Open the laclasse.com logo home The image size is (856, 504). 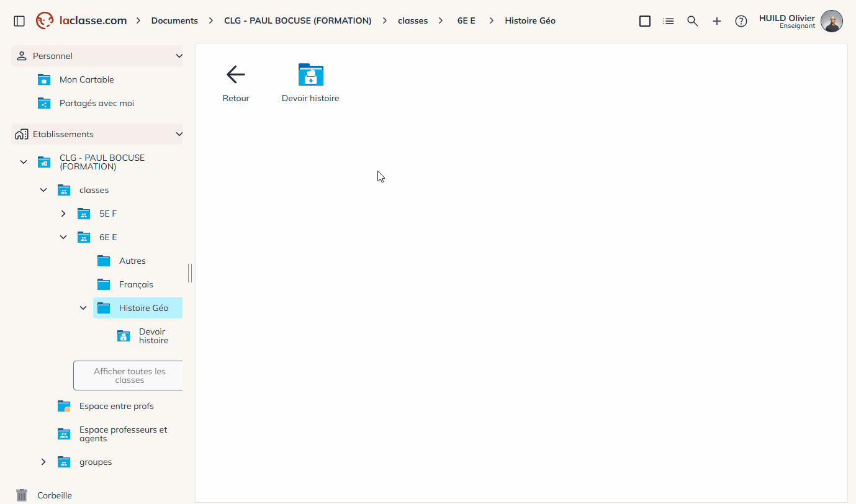click(81, 20)
